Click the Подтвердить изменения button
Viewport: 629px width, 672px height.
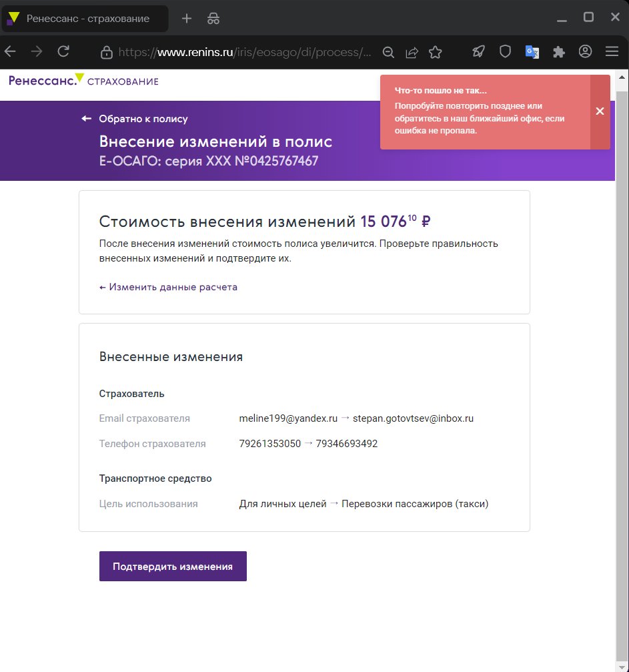(173, 567)
